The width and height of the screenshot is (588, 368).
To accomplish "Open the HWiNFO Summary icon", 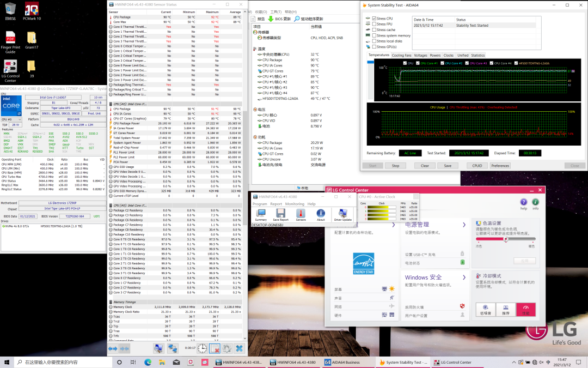I will 261,214.
